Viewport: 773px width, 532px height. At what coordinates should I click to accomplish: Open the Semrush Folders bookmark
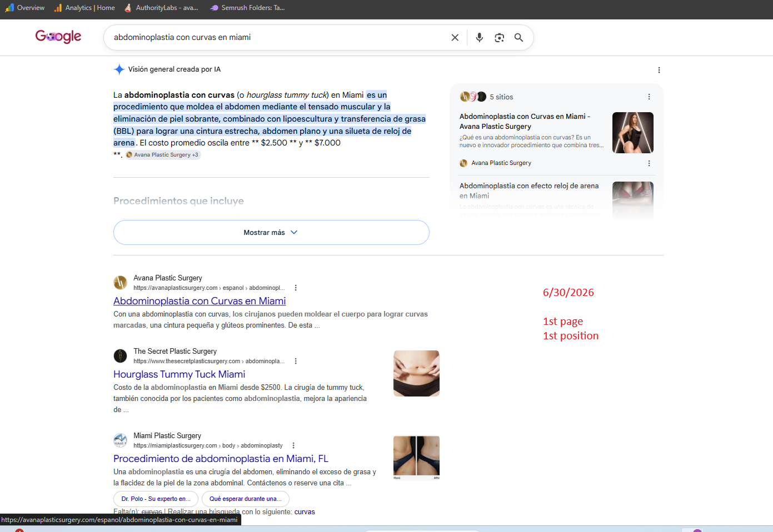point(247,8)
